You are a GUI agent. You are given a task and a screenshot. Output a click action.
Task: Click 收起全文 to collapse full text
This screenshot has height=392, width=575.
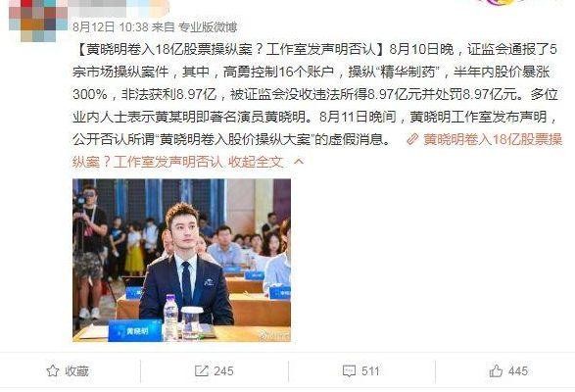pos(256,162)
